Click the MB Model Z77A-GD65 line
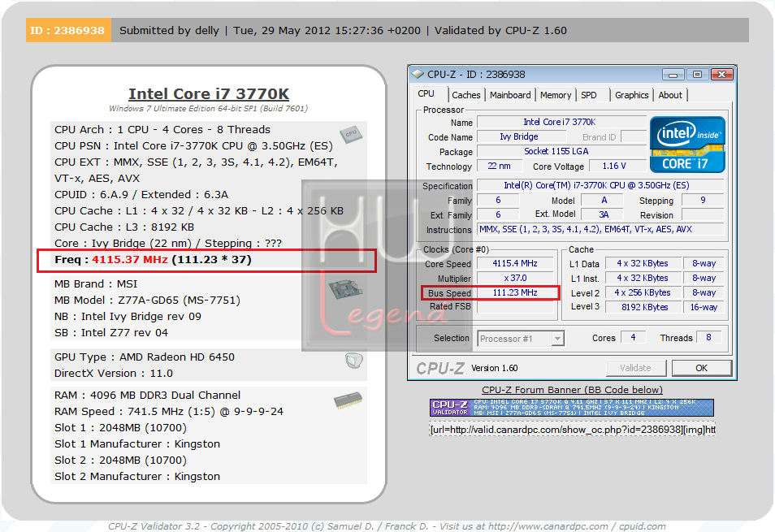Image resolution: width=775 pixels, height=532 pixels. (x=147, y=301)
